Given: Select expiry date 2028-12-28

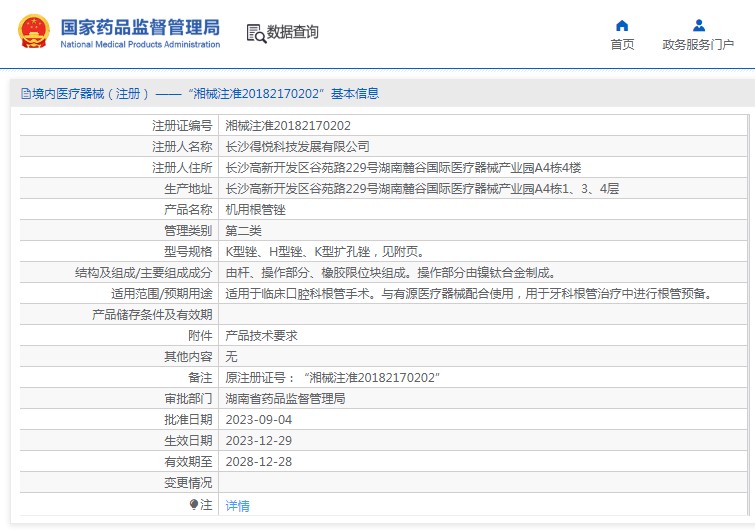Looking at the screenshot, I should (x=259, y=462).
